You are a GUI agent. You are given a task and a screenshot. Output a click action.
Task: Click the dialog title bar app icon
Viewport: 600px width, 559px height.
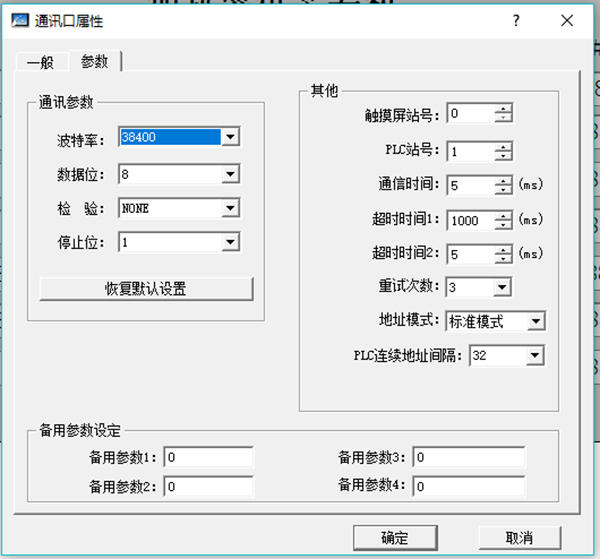[x=18, y=20]
